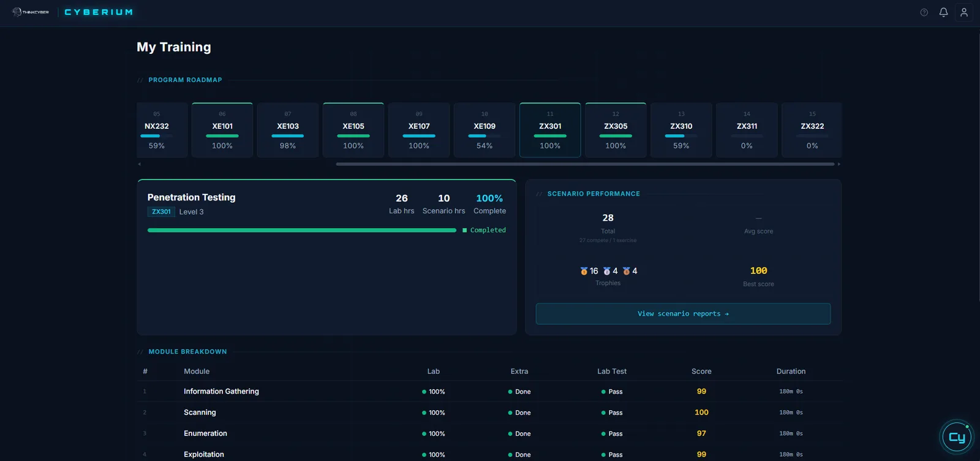Select the XE103 roadmap card
Screen dimensions: 980x461
(288, 130)
